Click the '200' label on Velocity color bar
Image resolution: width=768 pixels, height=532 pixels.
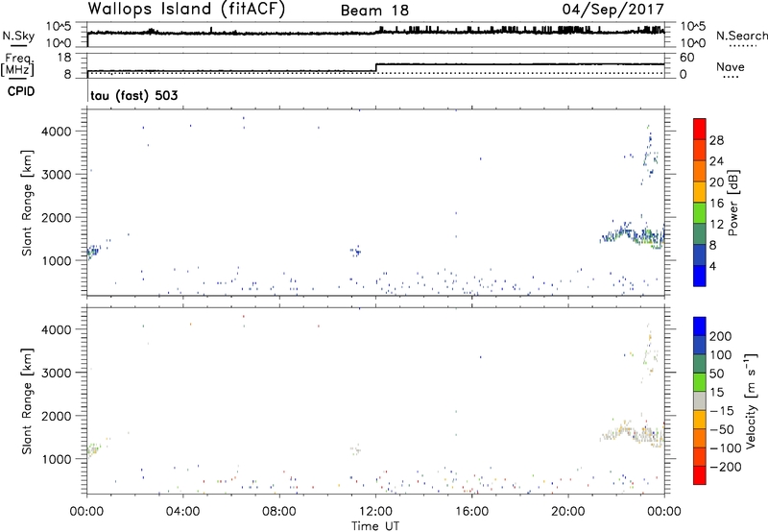pyautogui.click(x=721, y=336)
